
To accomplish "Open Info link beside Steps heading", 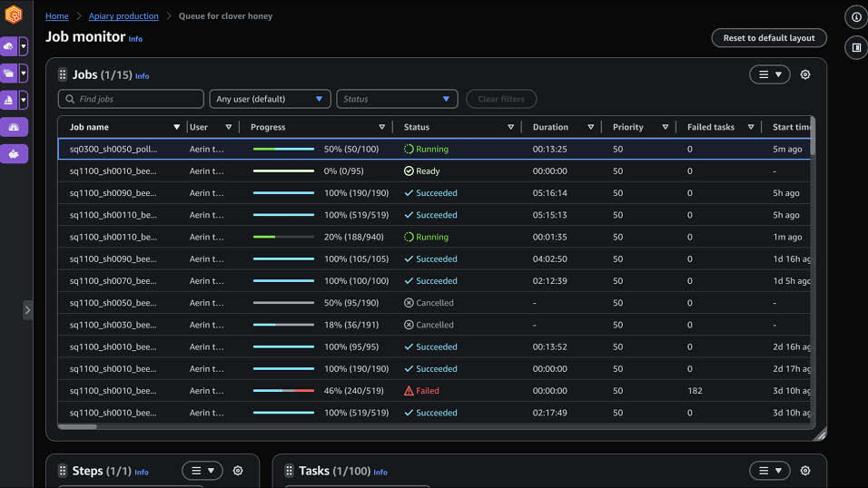I will [142, 473].
